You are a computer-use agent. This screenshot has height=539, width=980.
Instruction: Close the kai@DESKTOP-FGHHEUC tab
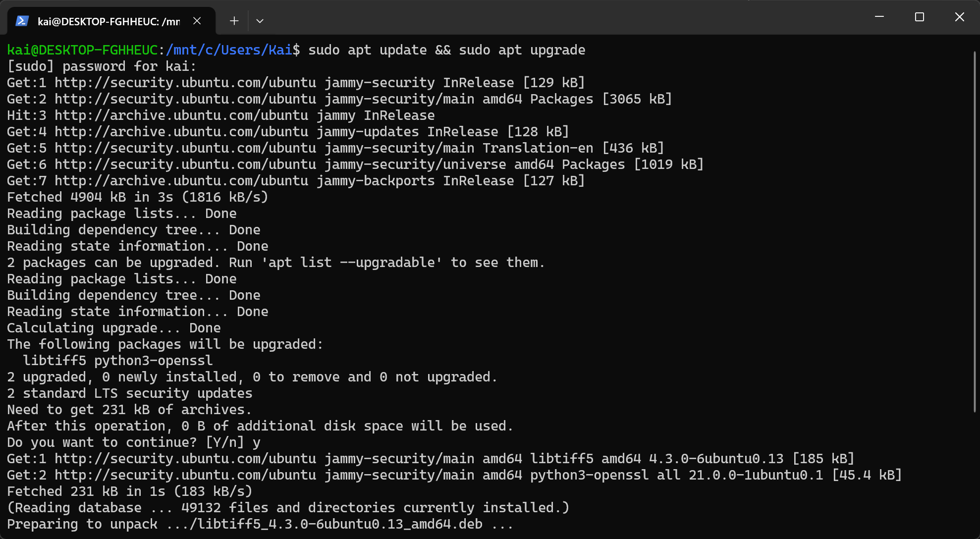(197, 21)
